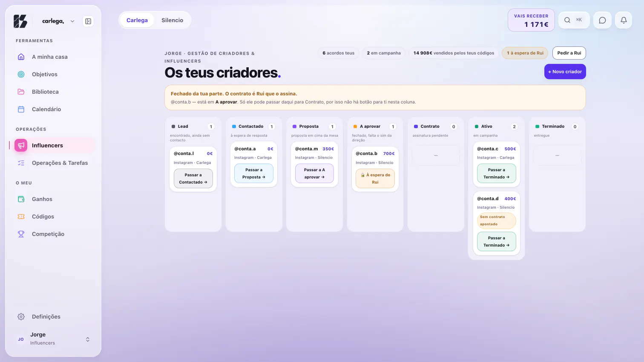
Task: Open the @conta.b card name
Action: point(366,153)
